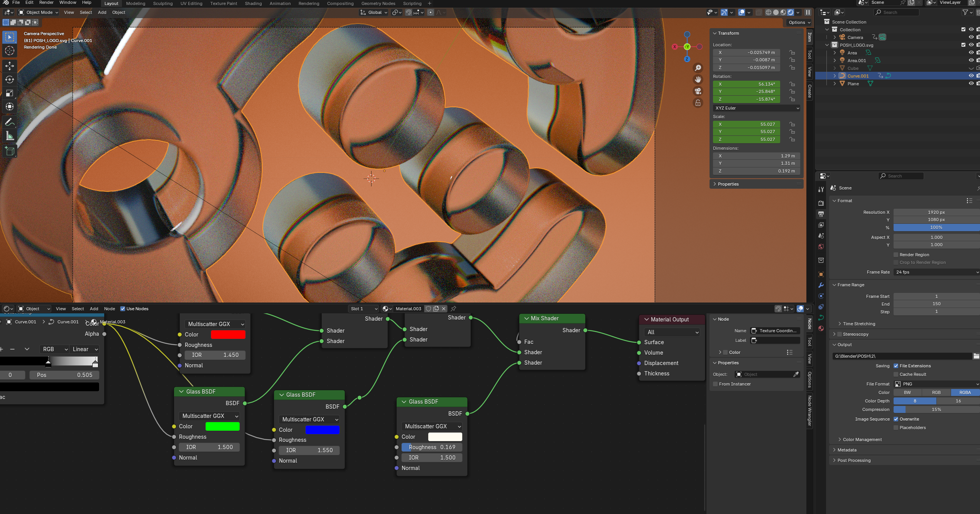This screenshot has width=980, height=514.
Task: Select RGBA color mode button
Action: pos(965,392)
